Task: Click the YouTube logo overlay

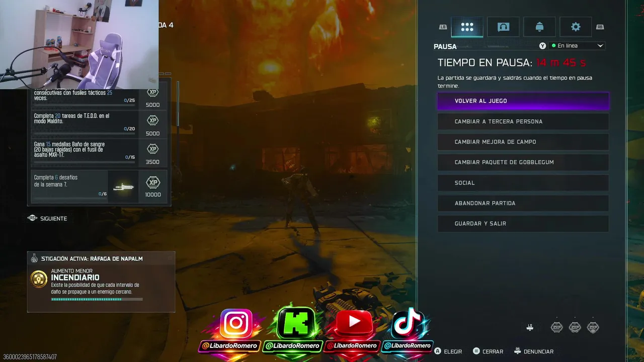Action: point(354,323)
